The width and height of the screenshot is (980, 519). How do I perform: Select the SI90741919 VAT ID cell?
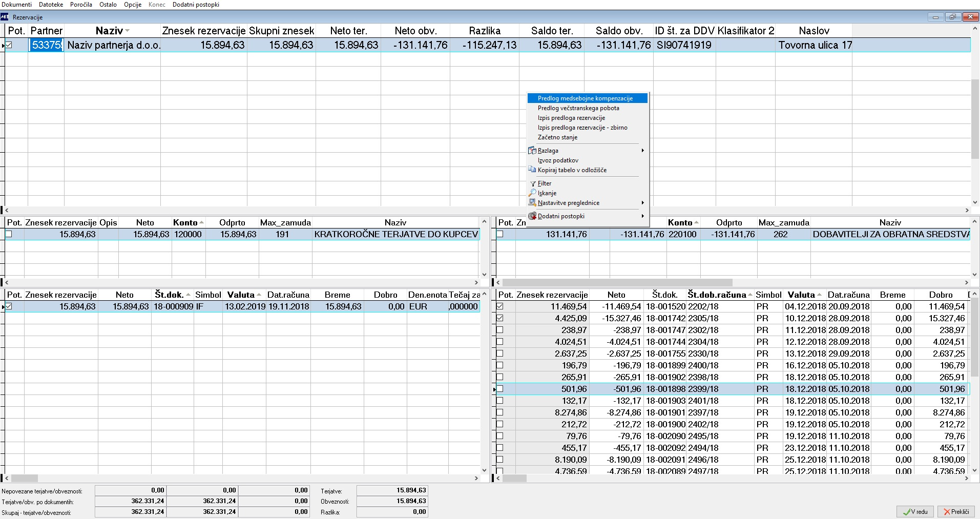(684, 45)
